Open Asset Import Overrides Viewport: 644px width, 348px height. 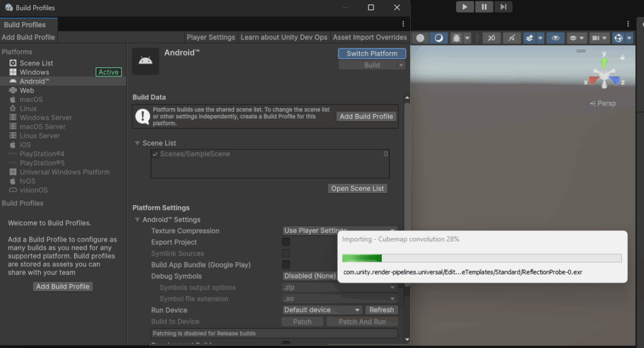click(x=370, y=37)
